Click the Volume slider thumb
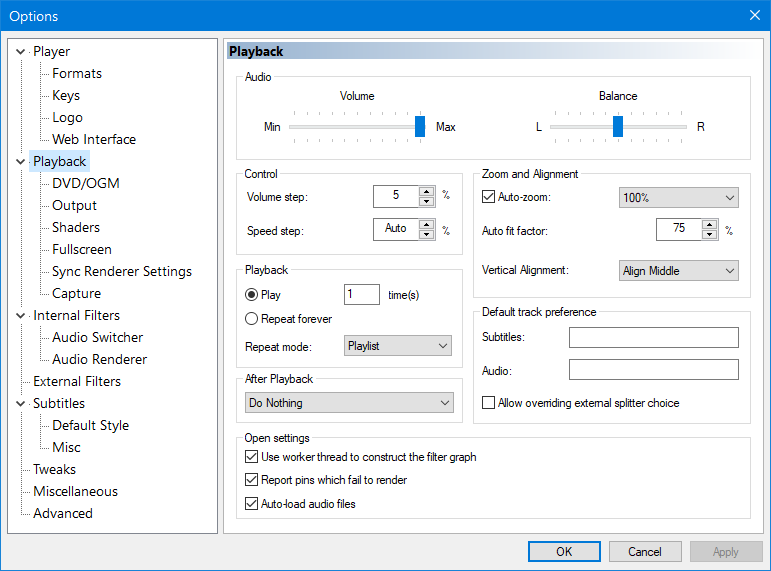This screenshot has width=771, height=571. coord(420,126)
